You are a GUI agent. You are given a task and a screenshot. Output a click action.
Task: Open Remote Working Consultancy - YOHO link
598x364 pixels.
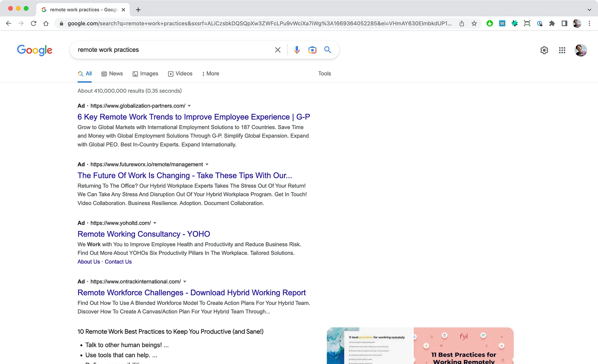click(x=144, y=234)
